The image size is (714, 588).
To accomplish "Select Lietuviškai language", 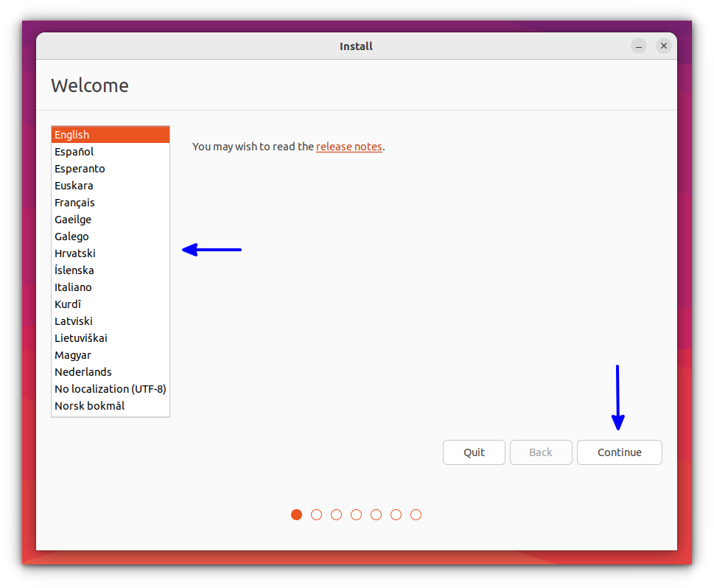I will click(111, 338).
